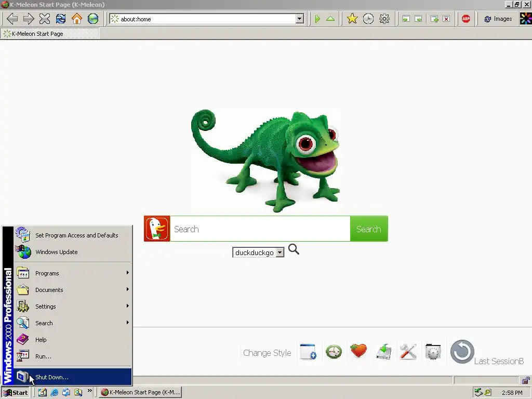Click the green Up triangle icon
Image resolution: width=532 pixels, height=399 pixels.
(x=330, y=19)
